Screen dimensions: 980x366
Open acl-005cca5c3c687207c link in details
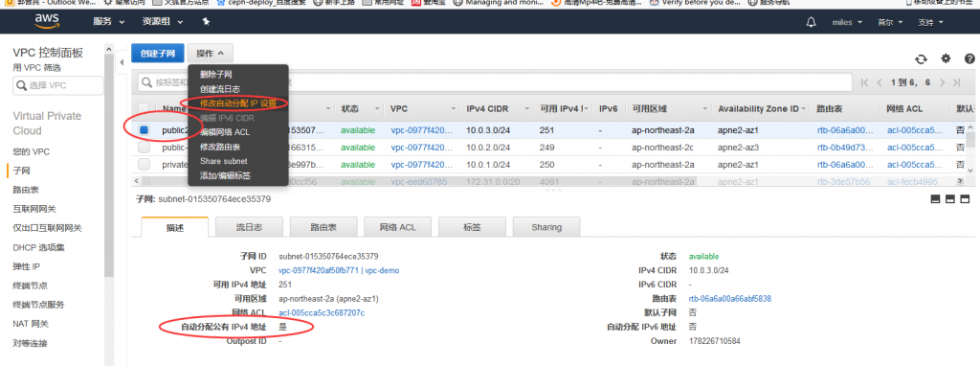click(322, 312)
